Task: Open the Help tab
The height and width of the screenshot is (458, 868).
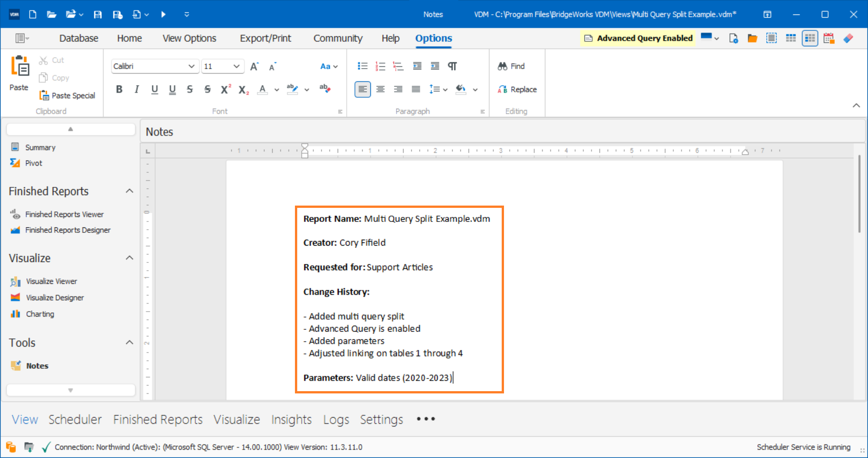Action: click(390, 38)
